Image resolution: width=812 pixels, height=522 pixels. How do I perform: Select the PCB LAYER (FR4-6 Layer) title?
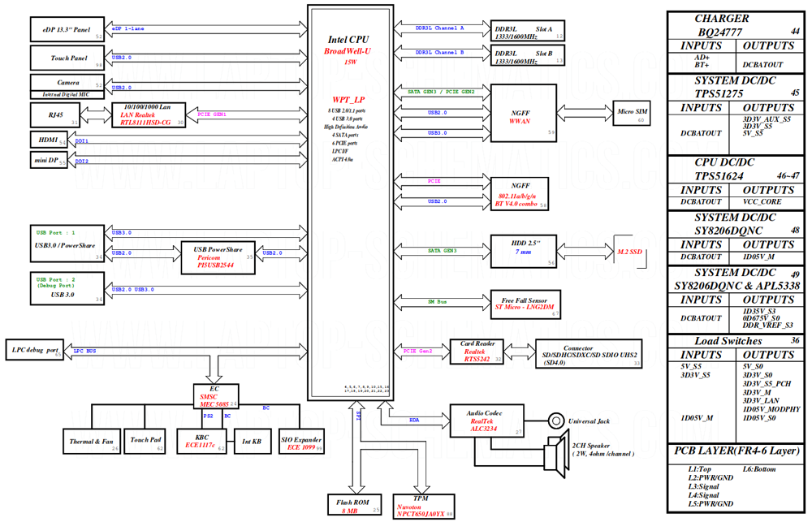click(736, 451)
